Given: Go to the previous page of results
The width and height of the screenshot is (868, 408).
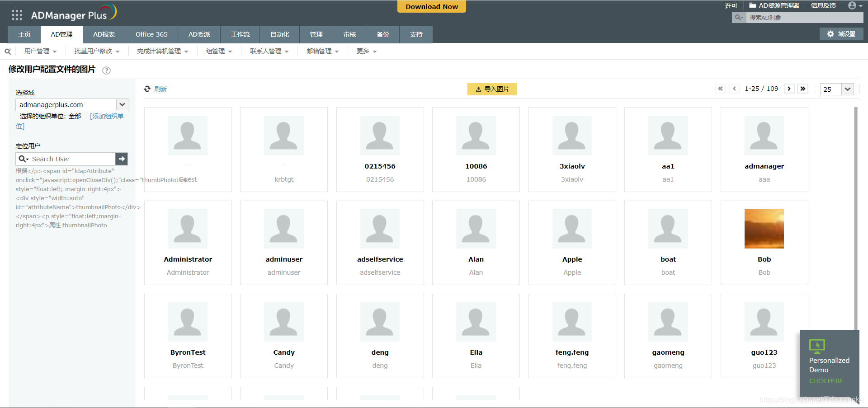Looking at the screenshot, I should pos(735,89).
